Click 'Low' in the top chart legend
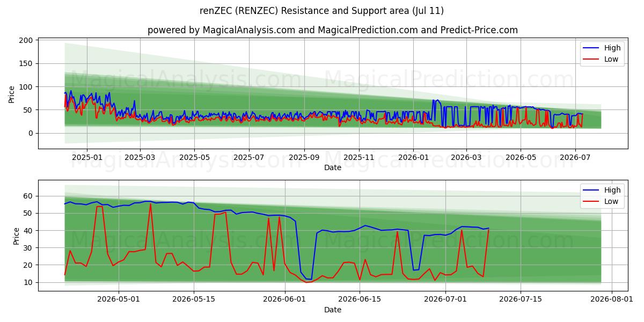 coord(611,59)
